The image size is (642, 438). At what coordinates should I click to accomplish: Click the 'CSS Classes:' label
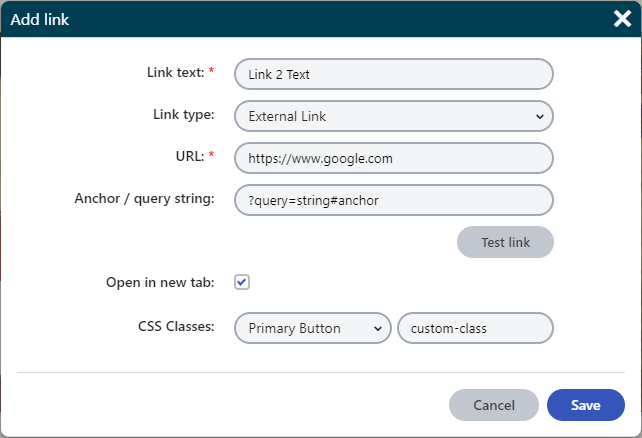[x=176, y=327]
